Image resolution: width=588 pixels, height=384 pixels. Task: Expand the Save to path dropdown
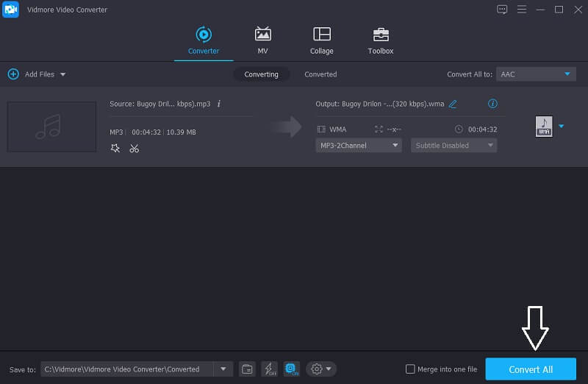pos(223,369)
